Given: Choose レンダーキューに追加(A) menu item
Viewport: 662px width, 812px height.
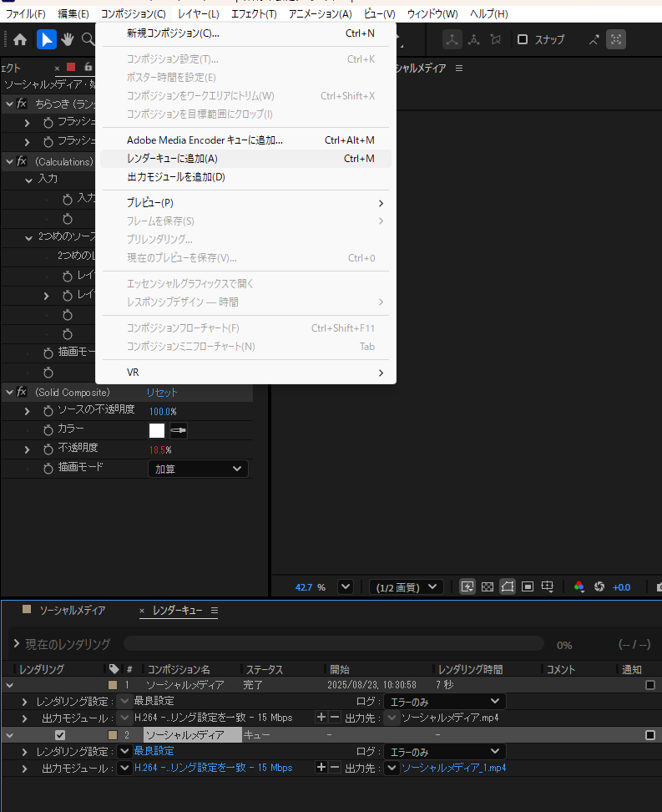Looking at the screenshot, I should tap(172, 159).
